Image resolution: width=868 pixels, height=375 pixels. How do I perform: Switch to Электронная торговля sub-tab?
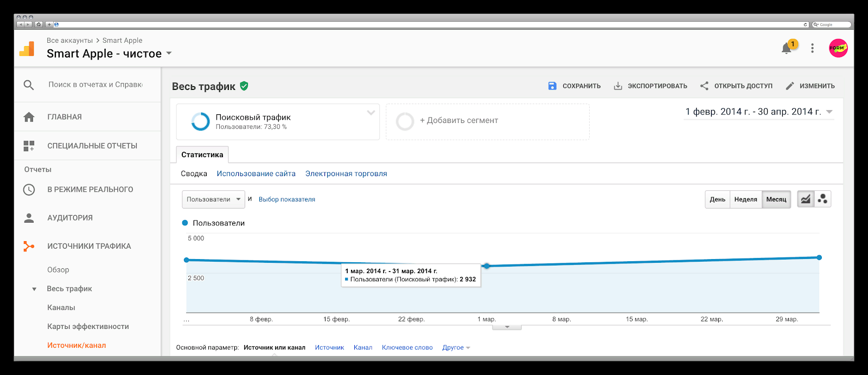click(x=346, y=174)
